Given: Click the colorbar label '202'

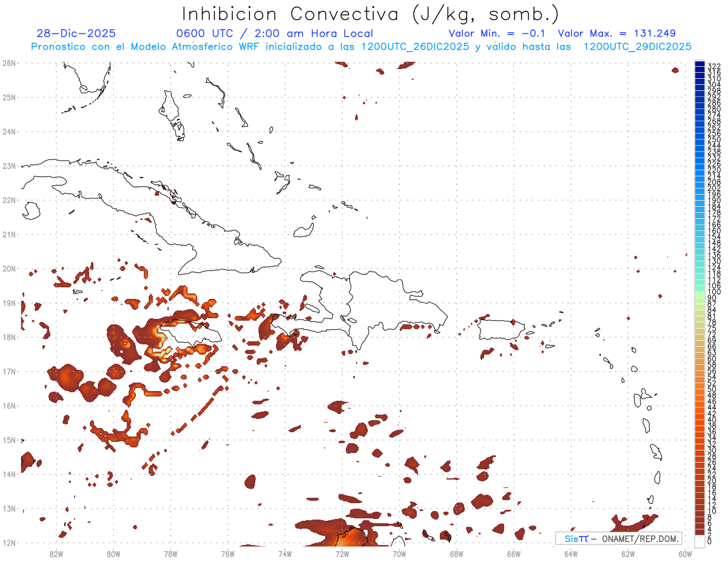Looking at the screenshot, I should click(714, 188).
